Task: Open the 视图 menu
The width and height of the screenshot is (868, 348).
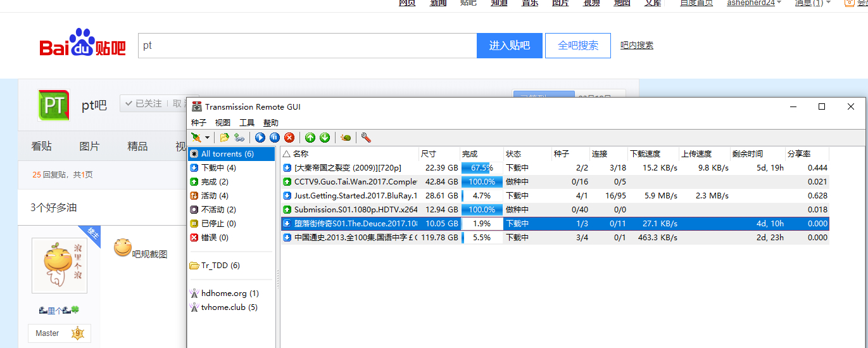Action: (x=223, y=122)
